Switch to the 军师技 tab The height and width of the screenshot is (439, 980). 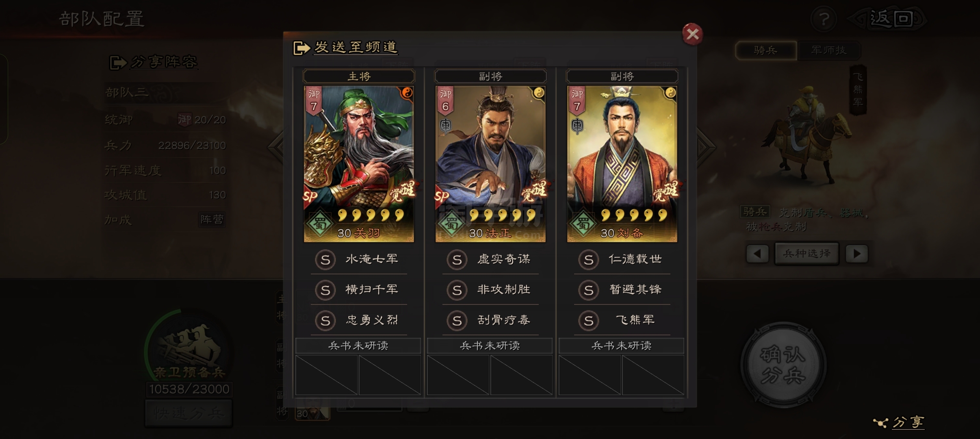pos(828,50)
